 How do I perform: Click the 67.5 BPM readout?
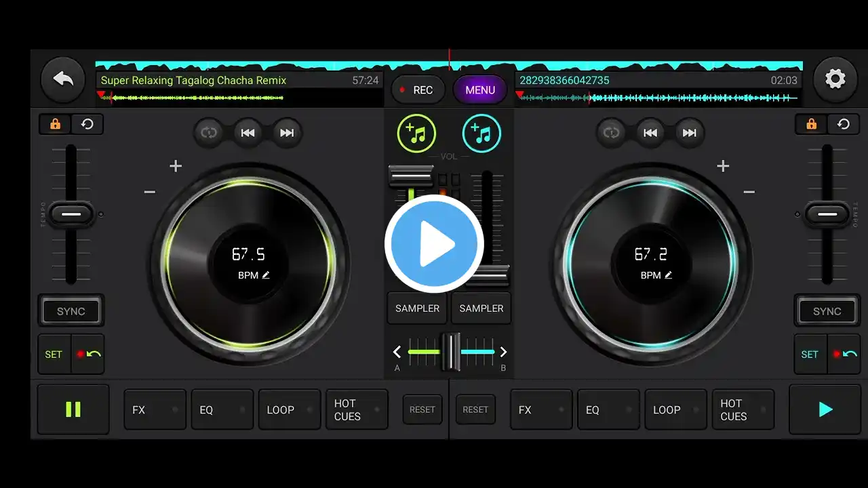point(249,254)
